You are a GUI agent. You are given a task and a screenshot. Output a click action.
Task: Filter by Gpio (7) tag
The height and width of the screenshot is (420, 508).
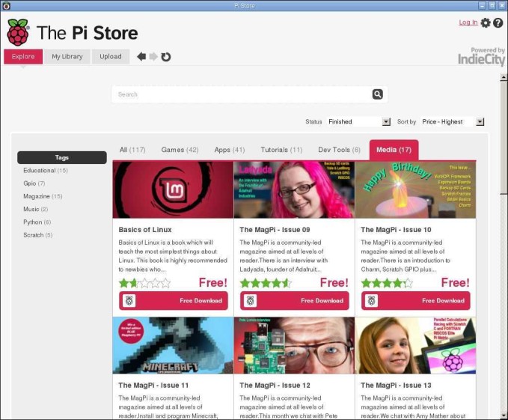point(34,183)
